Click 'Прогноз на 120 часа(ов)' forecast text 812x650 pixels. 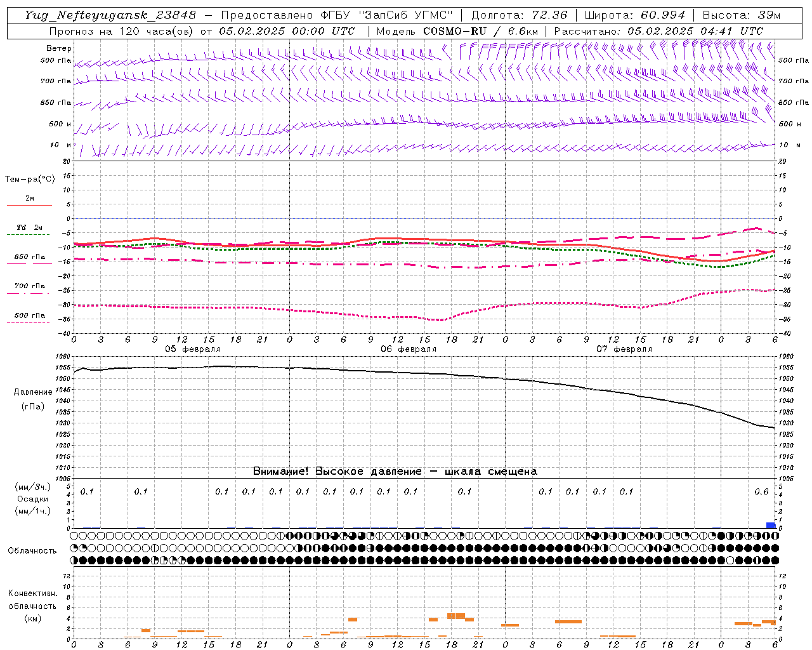click(122, 31)
